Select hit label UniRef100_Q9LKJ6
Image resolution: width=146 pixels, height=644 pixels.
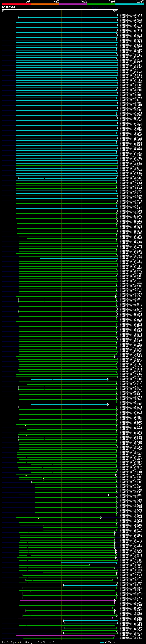pos(131,32)
